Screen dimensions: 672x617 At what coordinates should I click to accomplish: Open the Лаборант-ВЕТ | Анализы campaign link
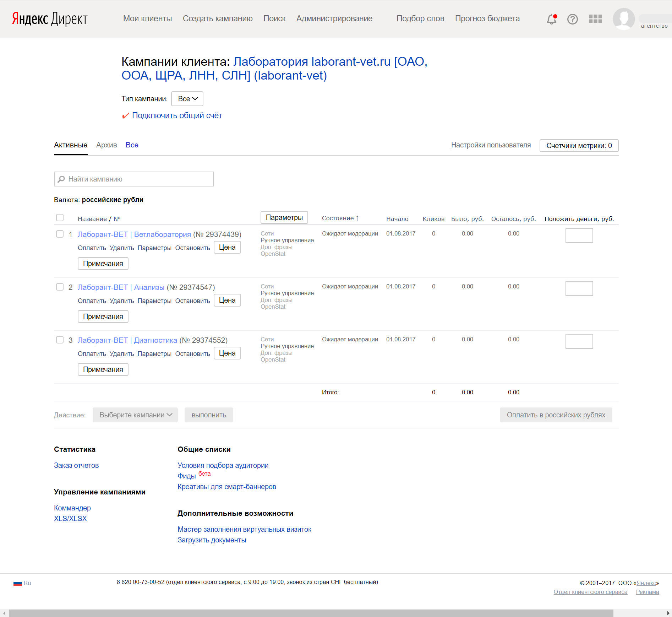tap(121, 287)
